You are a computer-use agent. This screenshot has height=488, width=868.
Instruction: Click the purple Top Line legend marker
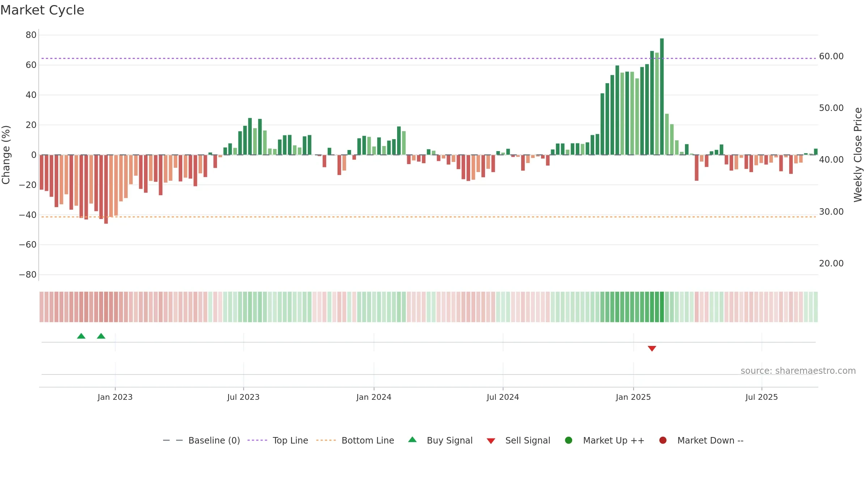coord(257,440)
